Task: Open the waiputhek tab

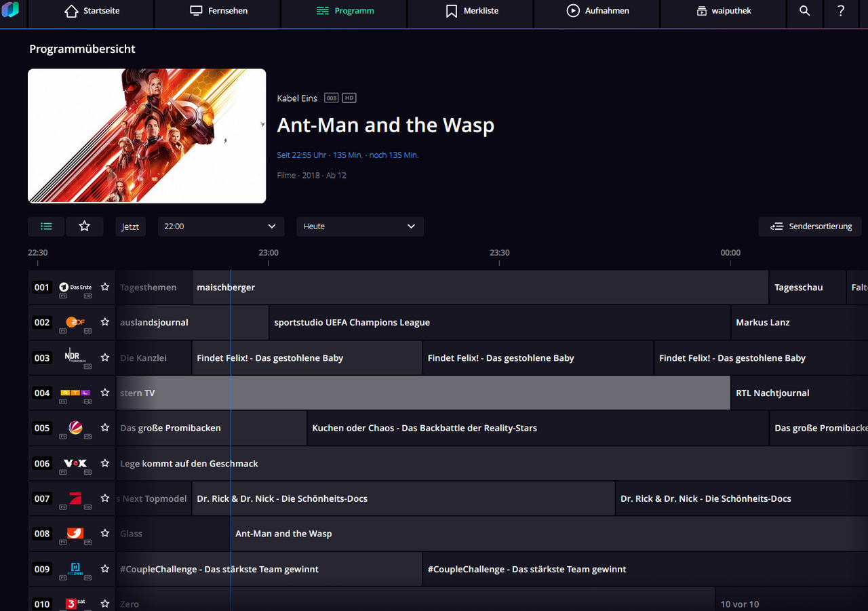Action: [x=724, y=11]
